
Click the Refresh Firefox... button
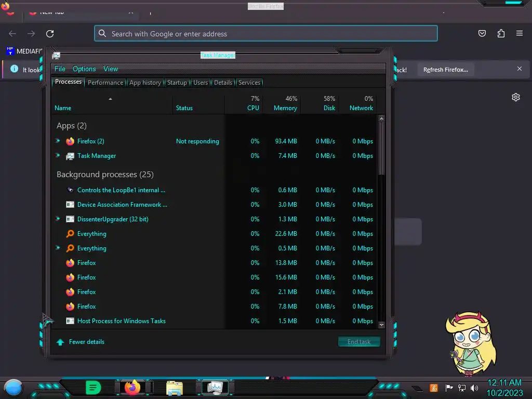[445, 70]
